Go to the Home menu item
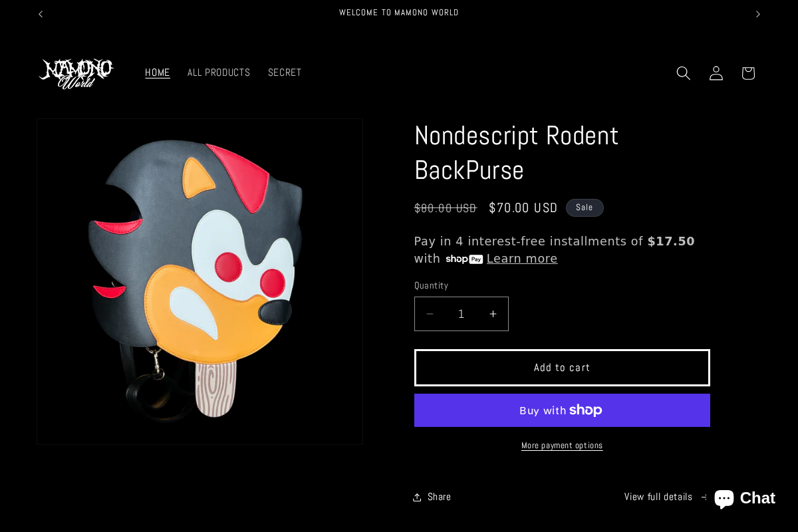798x532 pixels. click(x=158, y=72)
